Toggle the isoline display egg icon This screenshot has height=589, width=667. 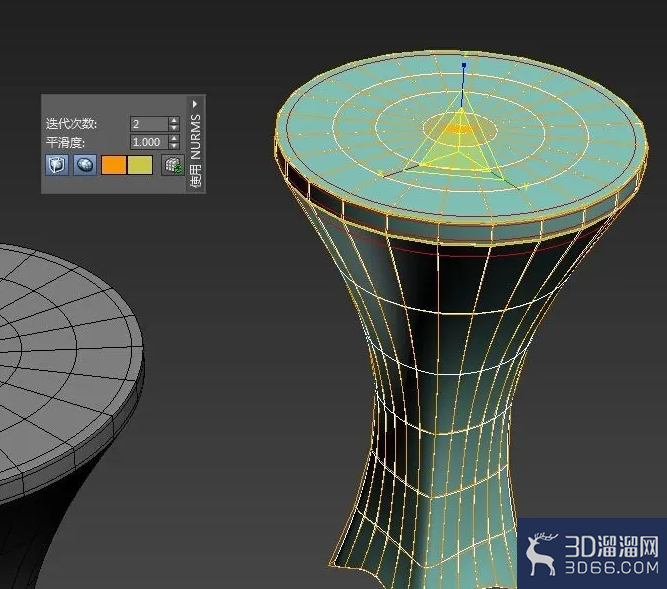(85, 165)
